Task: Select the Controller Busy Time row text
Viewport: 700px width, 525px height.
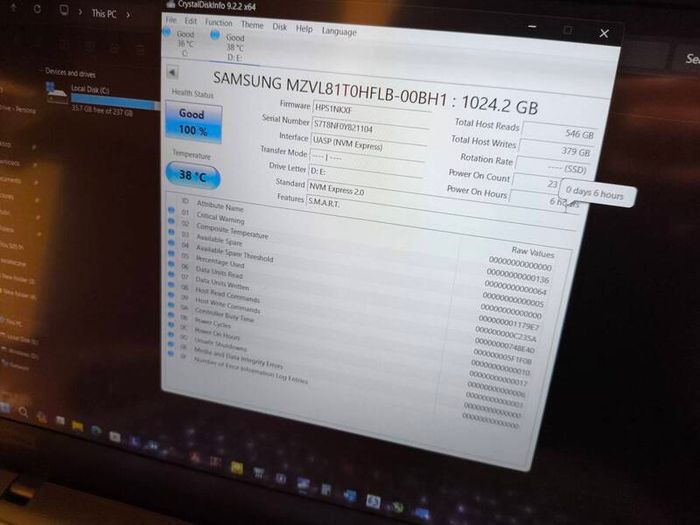Action: tap(224, 315)
